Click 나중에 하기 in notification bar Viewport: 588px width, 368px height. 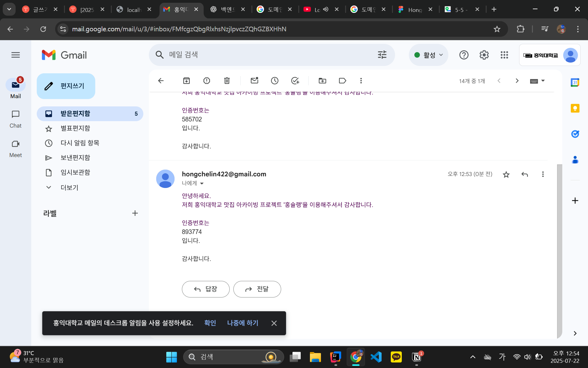click(243, 323)
